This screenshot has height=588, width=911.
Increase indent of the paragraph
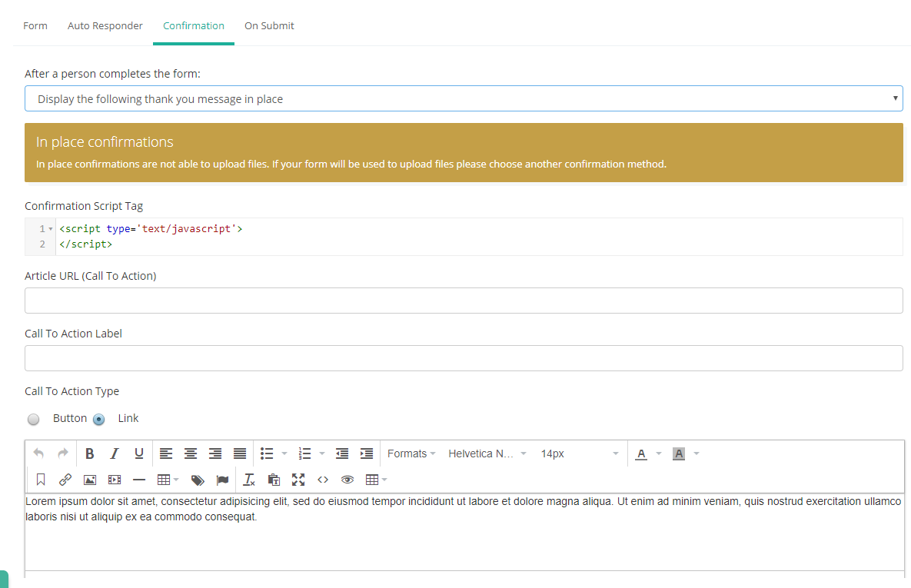367,453
